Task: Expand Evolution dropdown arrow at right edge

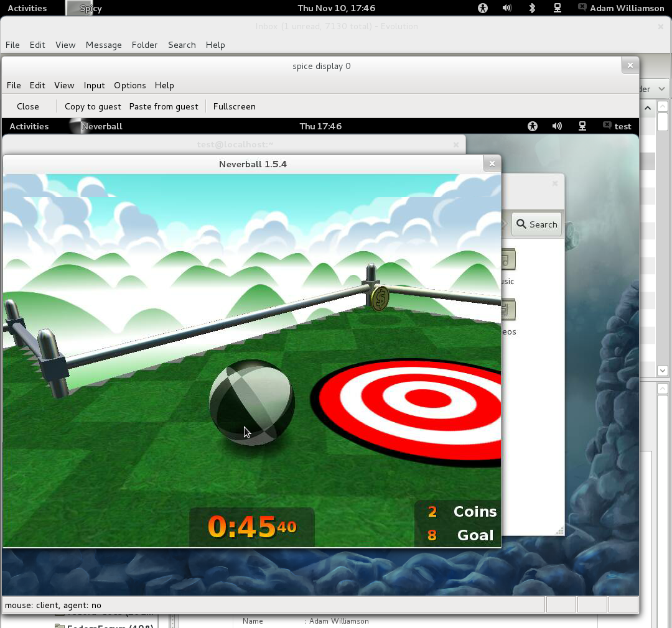Action: tap(661, 89)
